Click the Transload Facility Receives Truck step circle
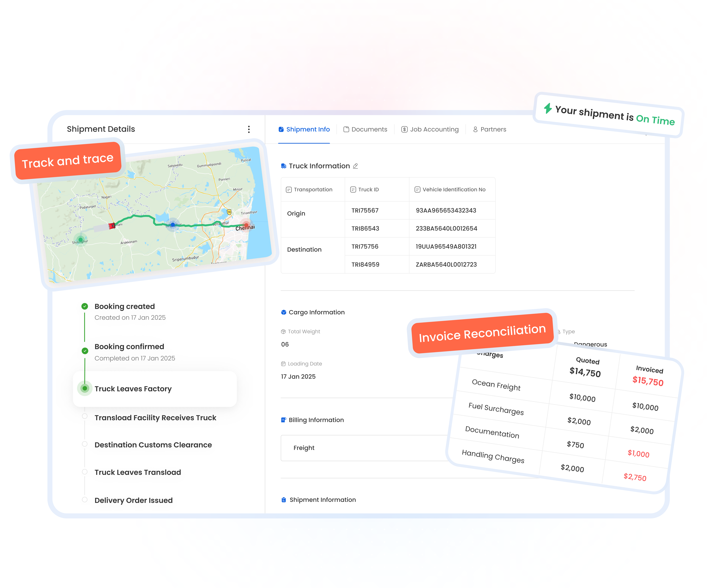Image resolution: width=707 pixels, height=588 pixels. (x=85, y=416)
